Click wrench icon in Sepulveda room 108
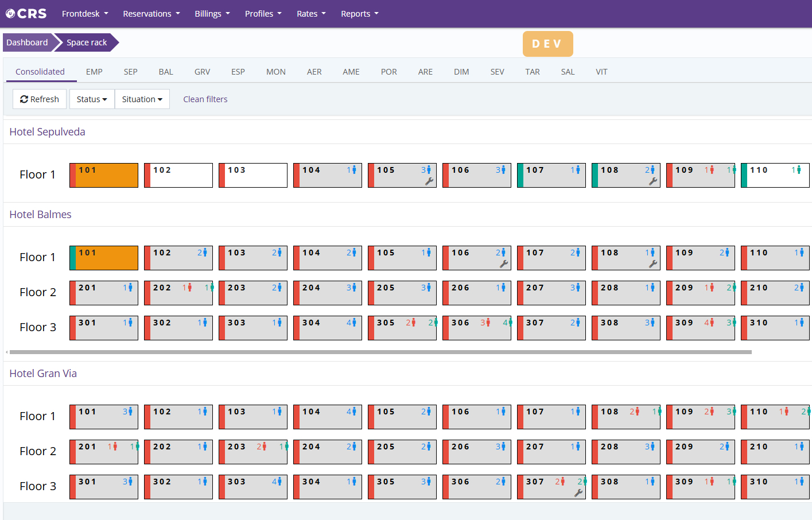The image size is (812, 520). click(652, 181)
